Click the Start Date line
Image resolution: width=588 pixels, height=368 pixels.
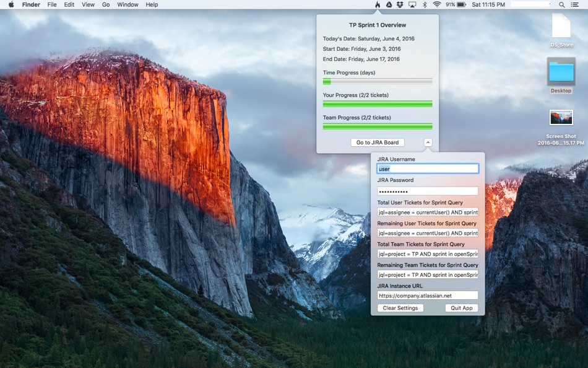pos(362,49)
